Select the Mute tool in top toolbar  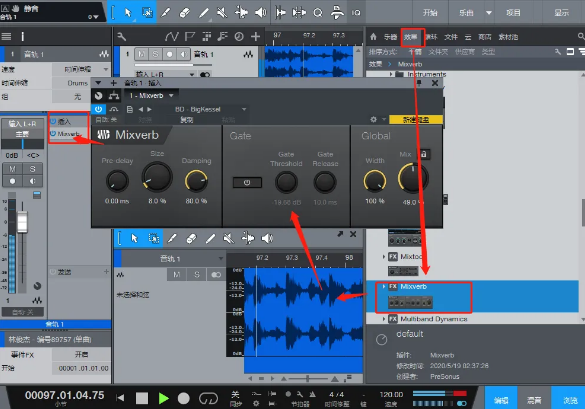click(222, 13)
